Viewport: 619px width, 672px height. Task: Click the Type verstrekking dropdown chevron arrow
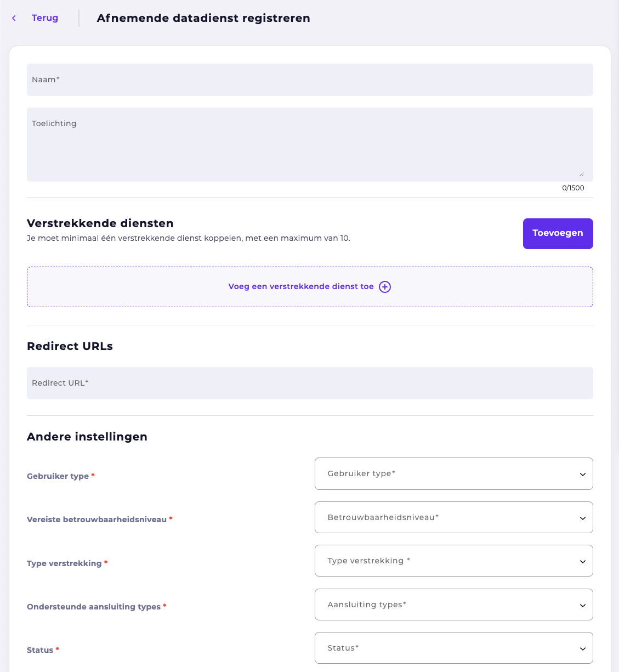pyautogui.click(x=583, y=562)
